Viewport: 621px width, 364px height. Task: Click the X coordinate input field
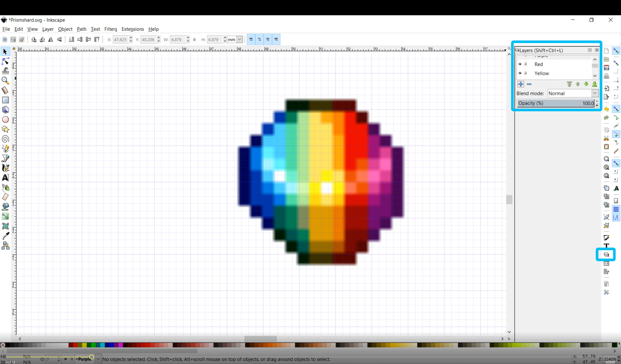[x=121, y=39]
